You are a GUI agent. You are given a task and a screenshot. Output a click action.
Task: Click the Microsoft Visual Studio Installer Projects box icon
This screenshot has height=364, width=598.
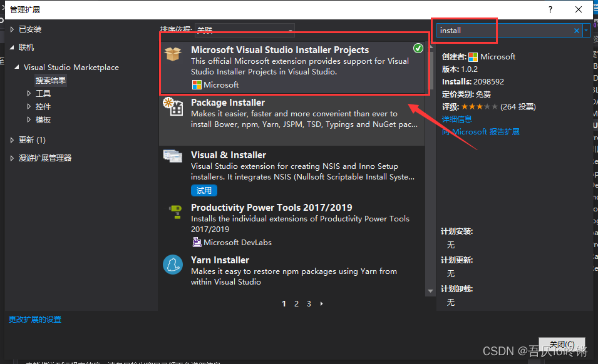click(x=173, y=54)
